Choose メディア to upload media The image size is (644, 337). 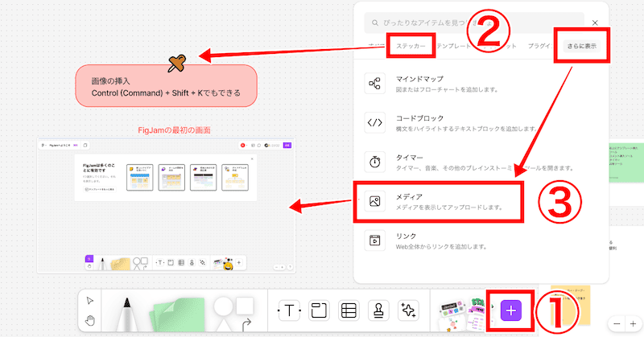pos(439,201)
